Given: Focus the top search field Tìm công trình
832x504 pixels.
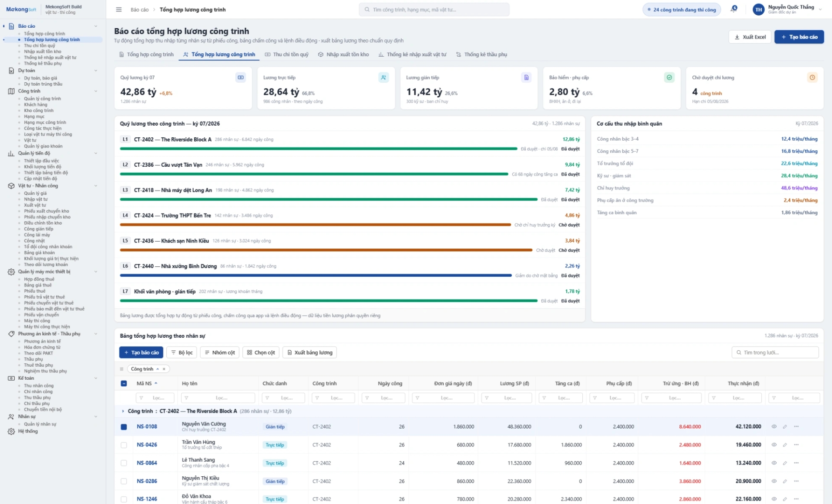Looking at the screenshot, I should point(434,10).
